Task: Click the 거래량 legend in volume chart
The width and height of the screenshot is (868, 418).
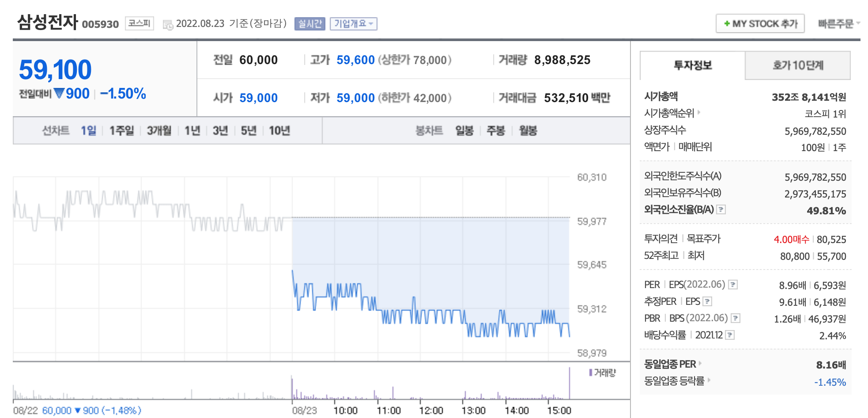Action: (603, 373)
